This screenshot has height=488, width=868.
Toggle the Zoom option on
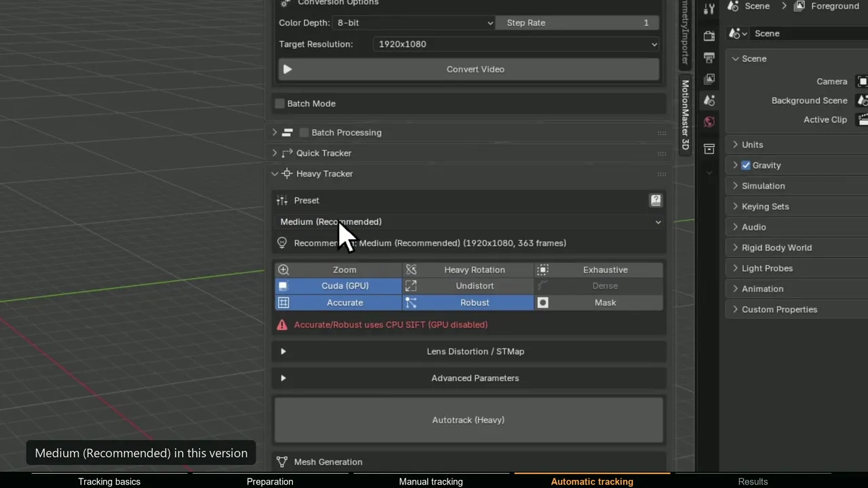[x=338, y=270]
